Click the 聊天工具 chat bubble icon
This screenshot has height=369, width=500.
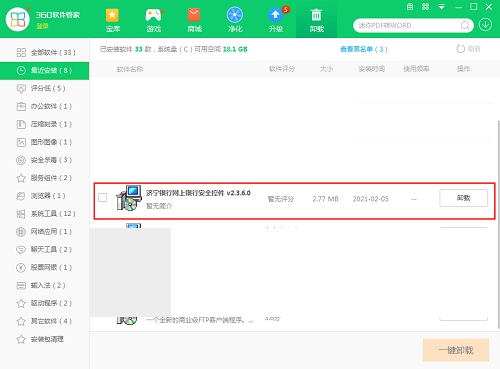(x=21, y=250)
